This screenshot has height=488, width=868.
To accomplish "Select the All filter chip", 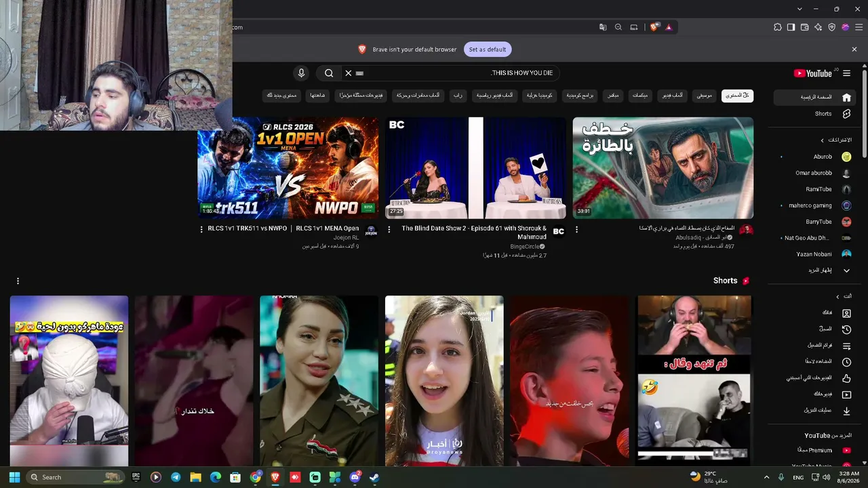I will pyautogui.click(x=738, y=96).
